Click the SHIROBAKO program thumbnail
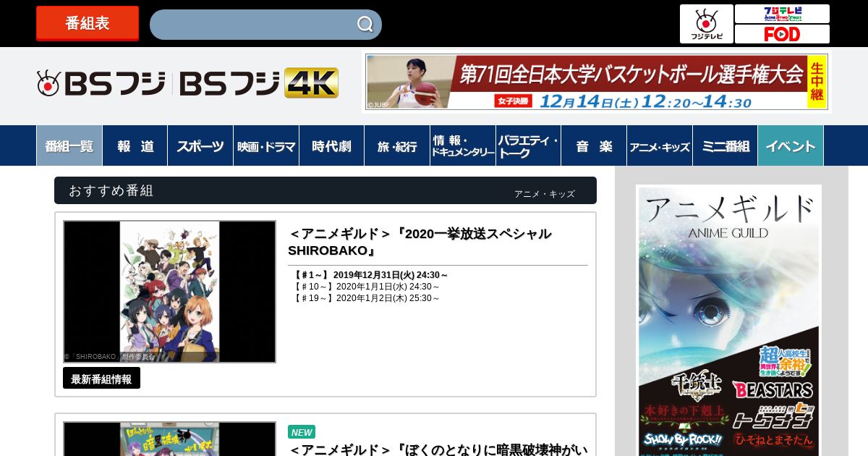This screenshot has height=456, width=868. 169,292
